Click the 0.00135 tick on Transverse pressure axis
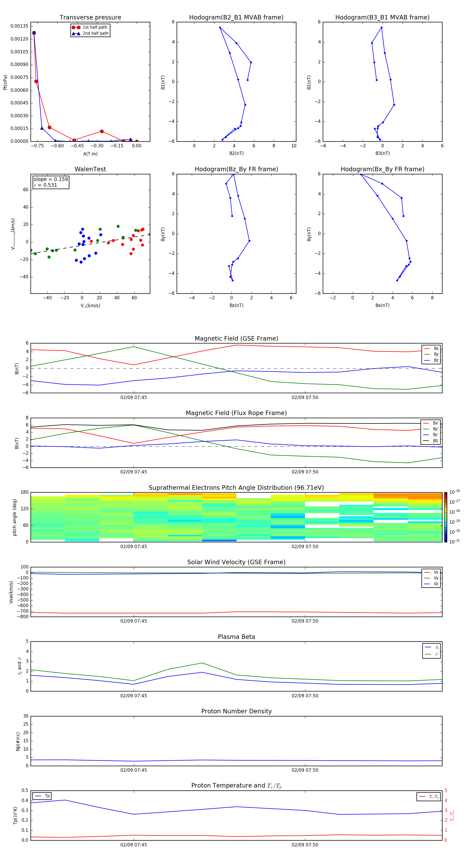The width and height of the screenshot is (473, 868). click(x=19, y=26)
